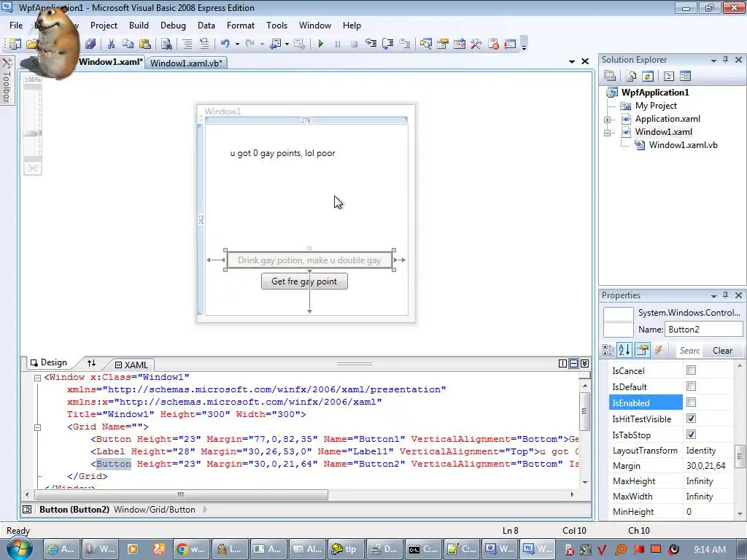Image resolution: width=747 pixels, height=560 pixels.
Task: Click the designer zoom slider thumb
Action: click(x=32, y=133)
